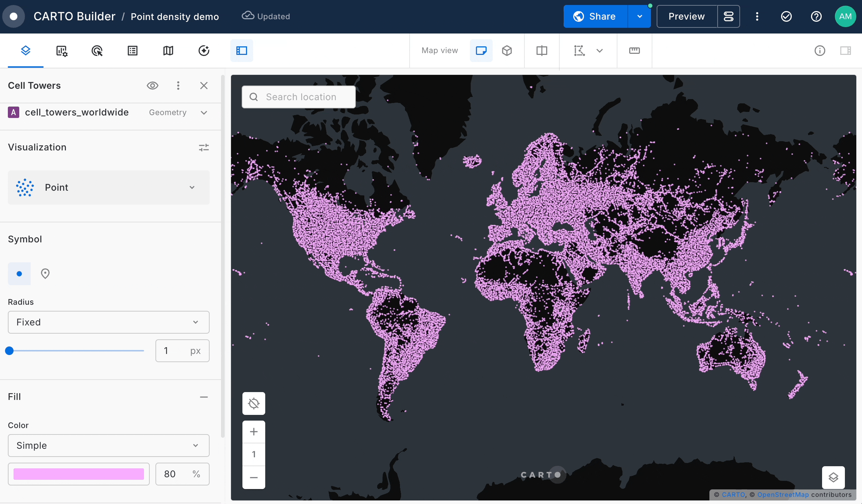Hide the Cell Towers layer
862x504 pixels.
(153, 86)
